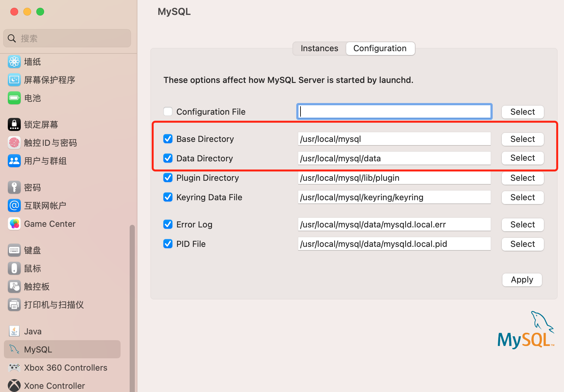Click Select for Error Log
Screen dimensions: 564x392
523,225
